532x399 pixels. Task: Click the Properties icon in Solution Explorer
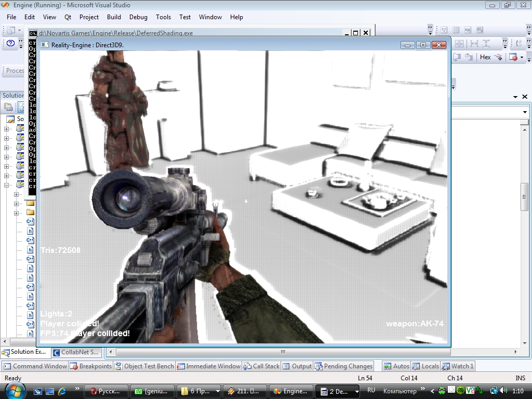click(x=8, y=108)
